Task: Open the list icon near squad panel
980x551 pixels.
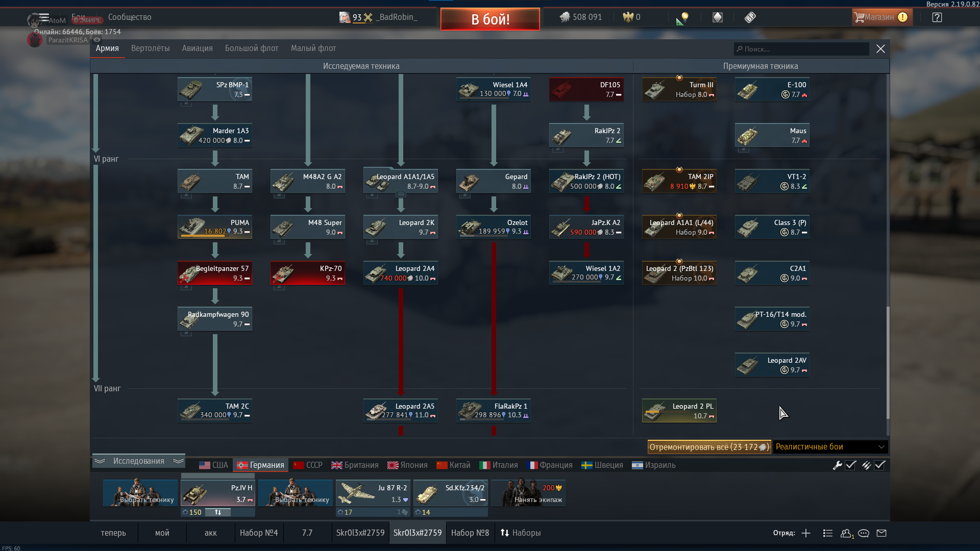Action: (x=828, y=533)
